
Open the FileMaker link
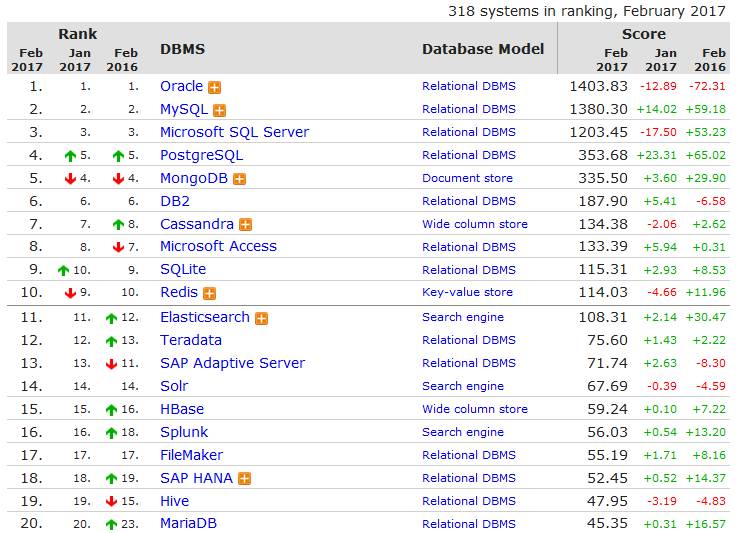point(191,455)
